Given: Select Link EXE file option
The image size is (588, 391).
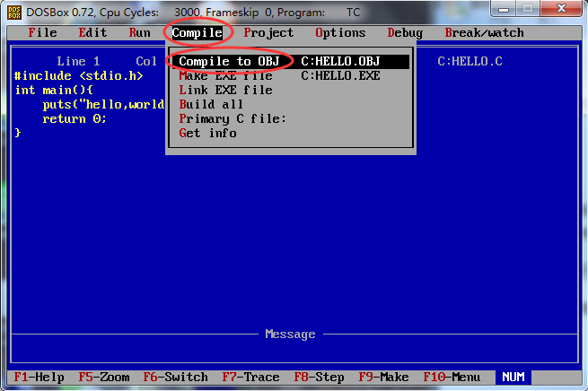Looking at the screenshot, I should [291, 90].
